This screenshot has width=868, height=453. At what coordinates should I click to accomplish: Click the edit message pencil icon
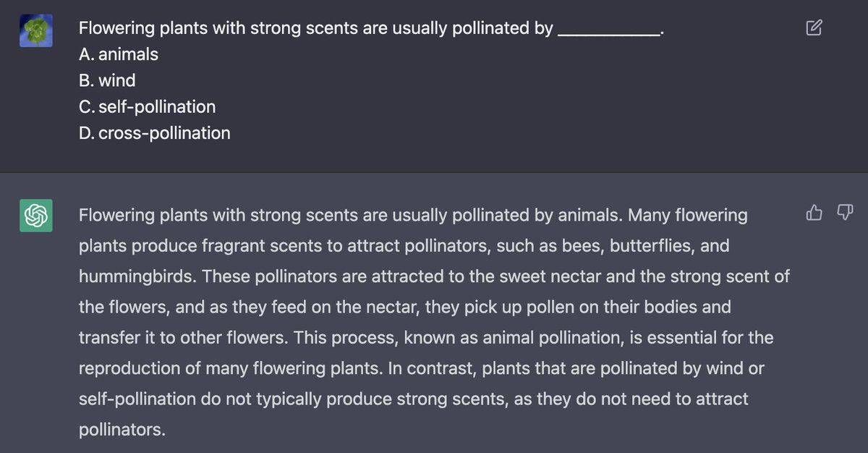[814, 28]
